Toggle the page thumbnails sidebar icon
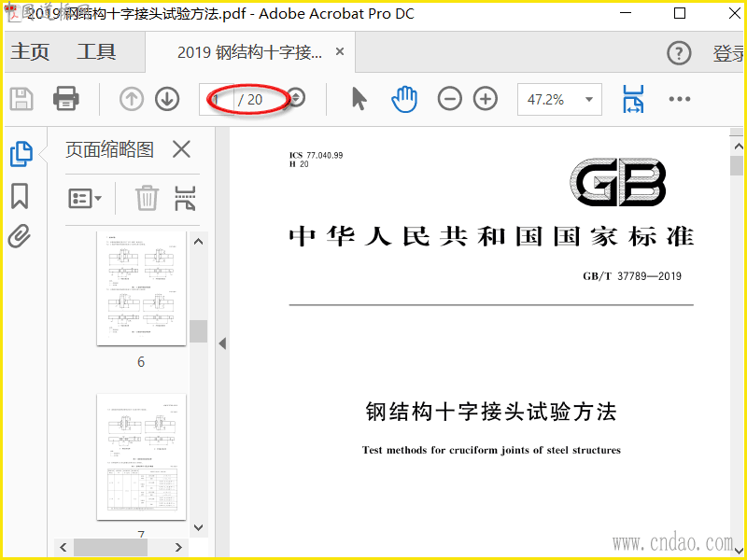747x560 pixels. (x=21, y=154)
